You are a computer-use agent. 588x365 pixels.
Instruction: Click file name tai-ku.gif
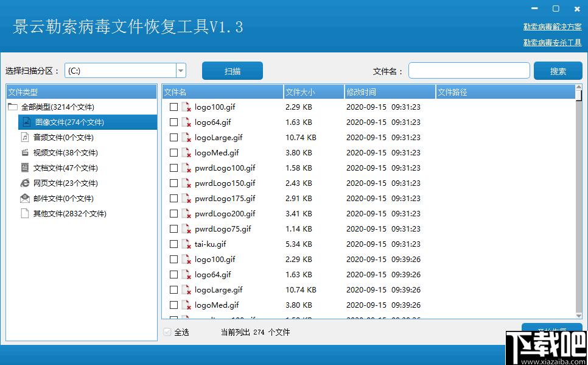pyautogui.click(x=211, y=244)
